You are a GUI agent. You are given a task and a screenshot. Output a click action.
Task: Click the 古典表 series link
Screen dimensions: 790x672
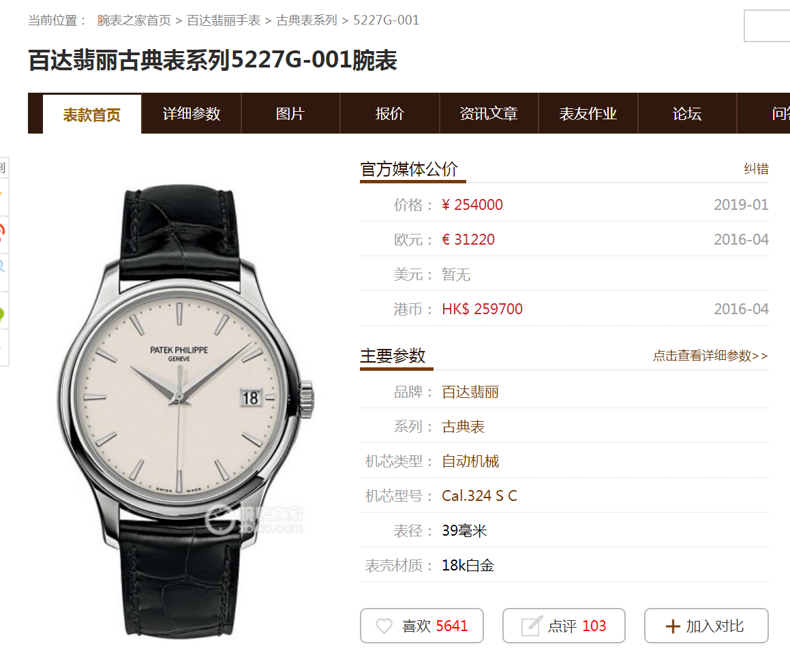(463, 427)
